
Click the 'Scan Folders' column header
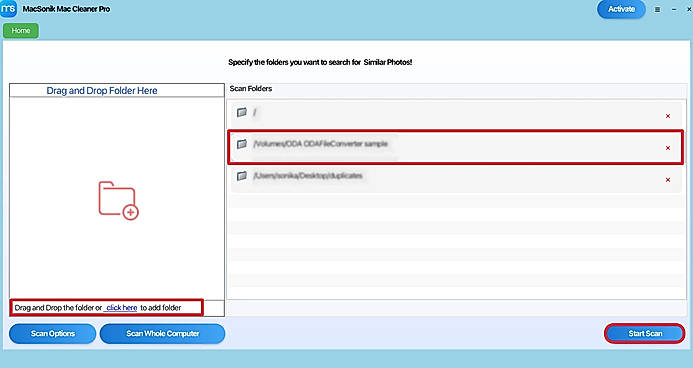coord(251,88)
